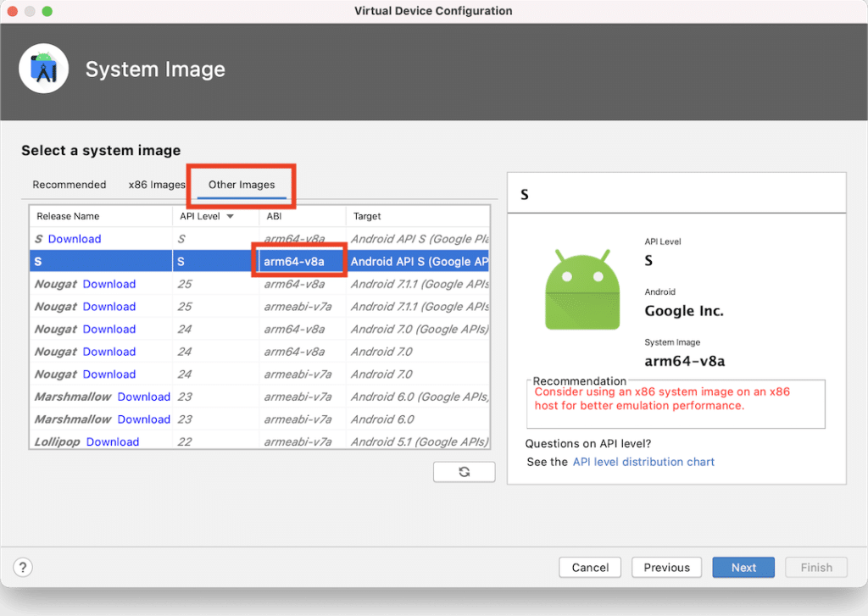
Task: Click the refresh icon button below table
Action: pos(464,472)
